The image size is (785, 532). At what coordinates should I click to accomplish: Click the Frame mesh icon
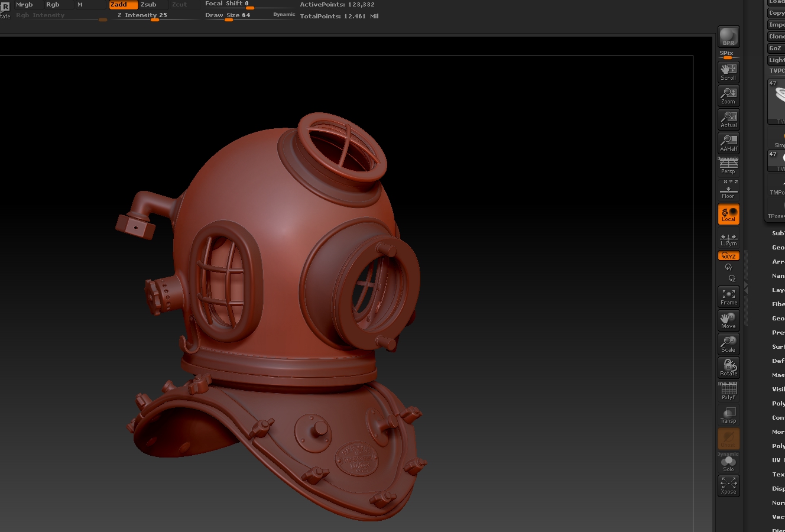(x=728, y=297)
